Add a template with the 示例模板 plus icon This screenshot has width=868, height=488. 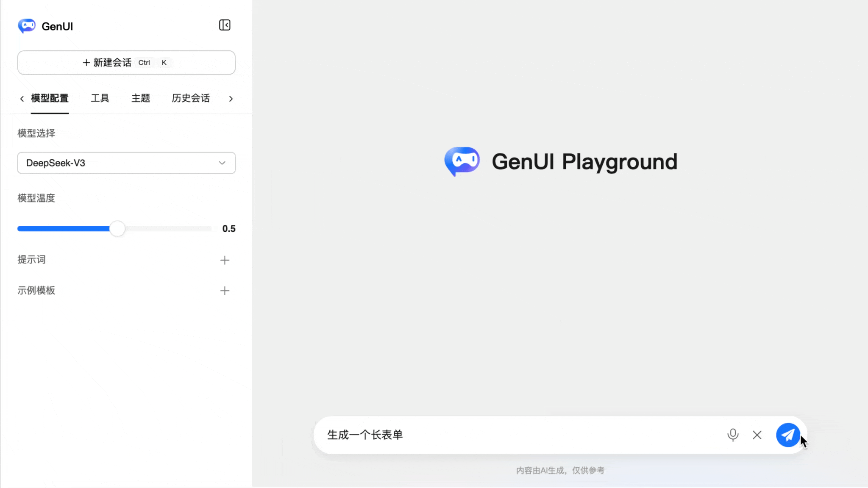pyautogui.click(x=225, y=290)
